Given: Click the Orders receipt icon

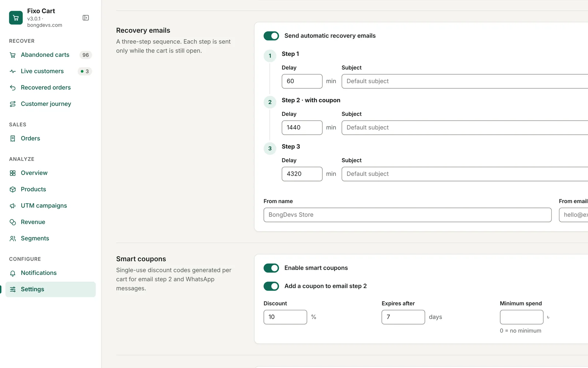Looking at the screenshot, I should click(13, 138).
